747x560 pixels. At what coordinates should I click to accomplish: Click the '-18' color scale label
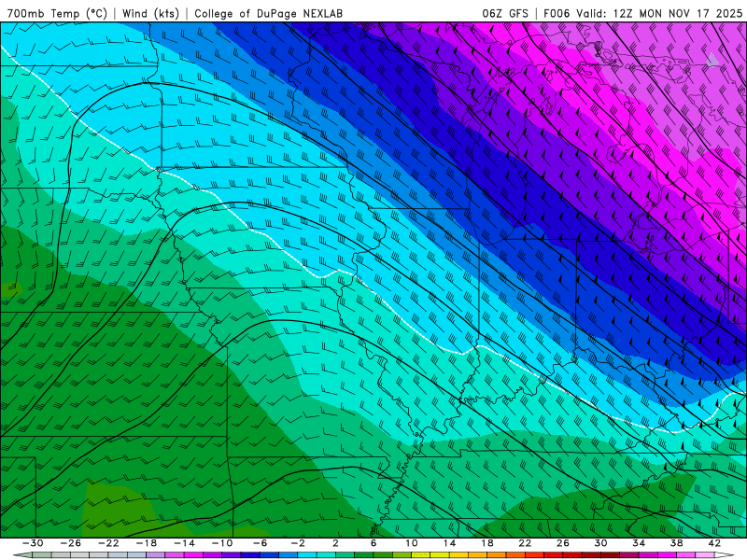click(147, 543)
